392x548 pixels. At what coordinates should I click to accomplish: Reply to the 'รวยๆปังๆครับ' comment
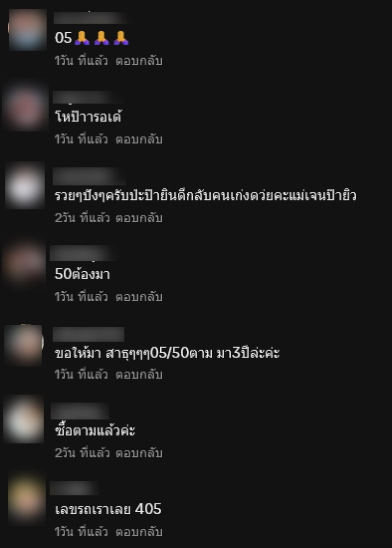point(139,218)
